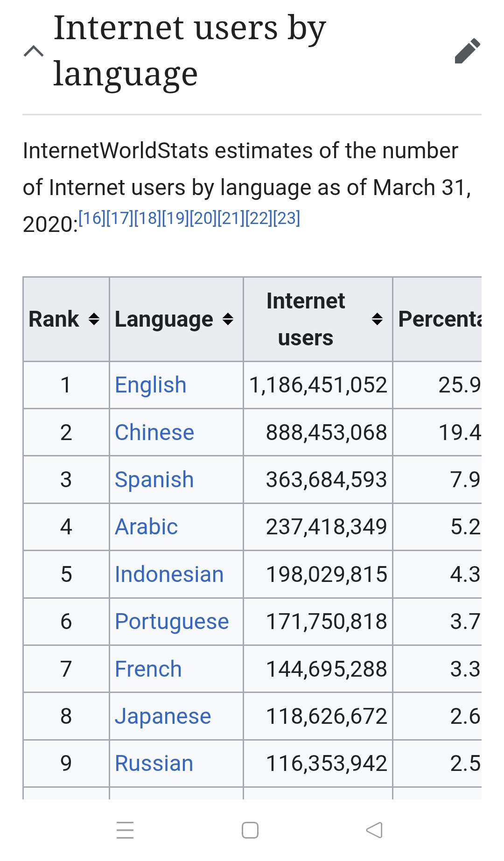Open the Japanese language article
The image size is (504, 861).
click(x=163, y=716)
